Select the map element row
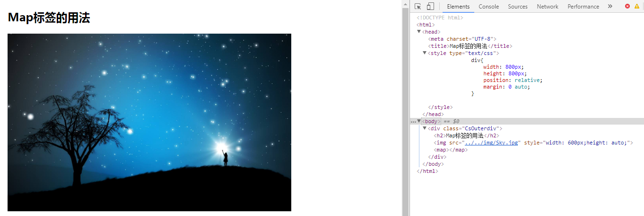The width and height of the screenshot is (644, 216). (x=451, y=150)
